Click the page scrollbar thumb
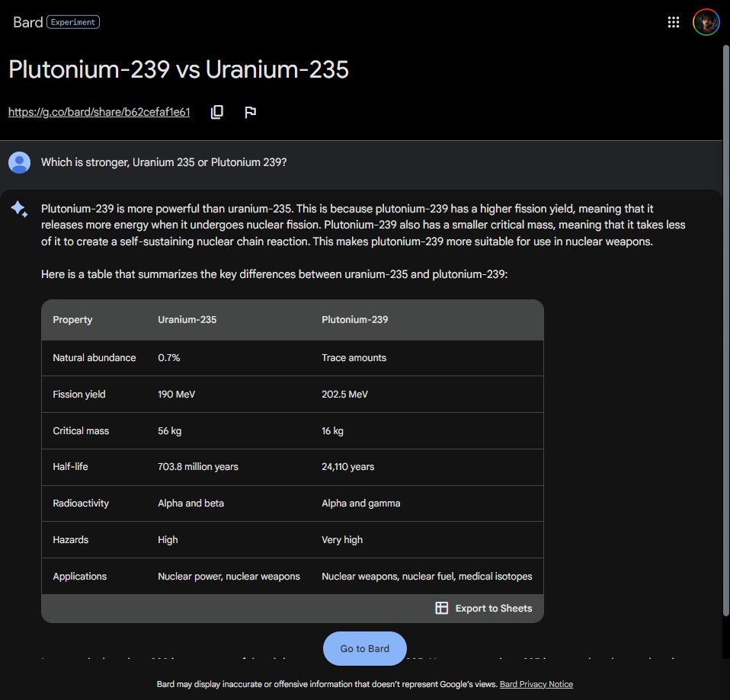Screen dimensions: 730x700 click(726, 331)
